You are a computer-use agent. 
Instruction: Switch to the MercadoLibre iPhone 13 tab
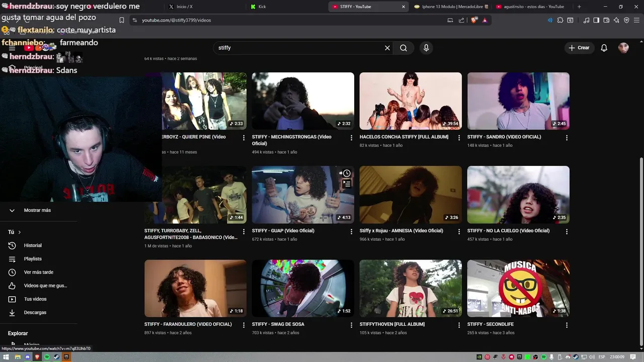click(x=450, y=7)
